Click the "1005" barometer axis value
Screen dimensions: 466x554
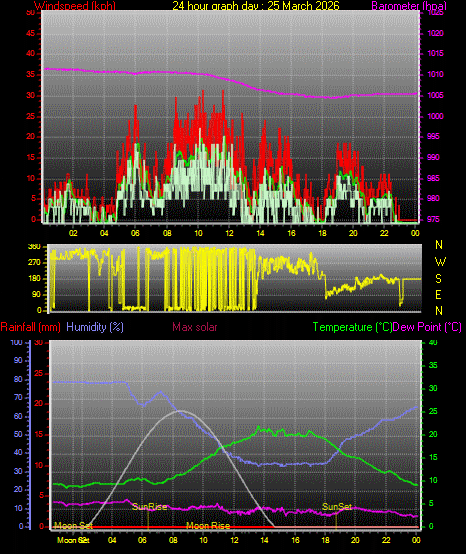(x=435, y=95)
